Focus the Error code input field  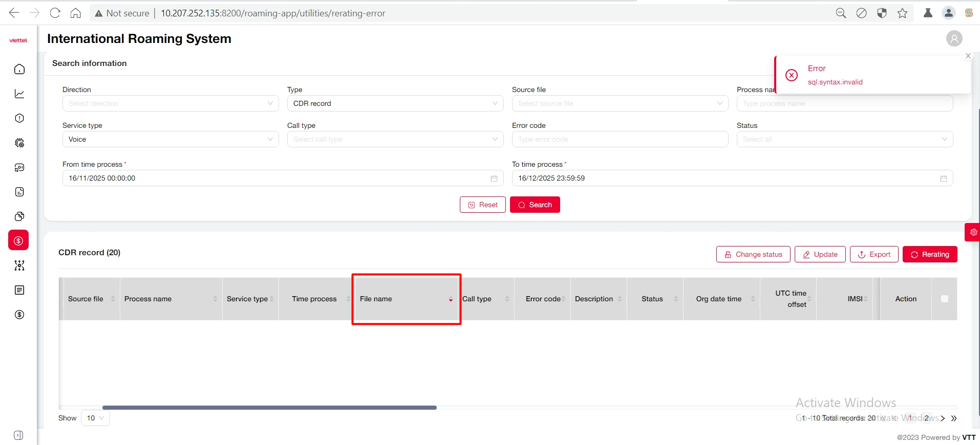(620, 139)
